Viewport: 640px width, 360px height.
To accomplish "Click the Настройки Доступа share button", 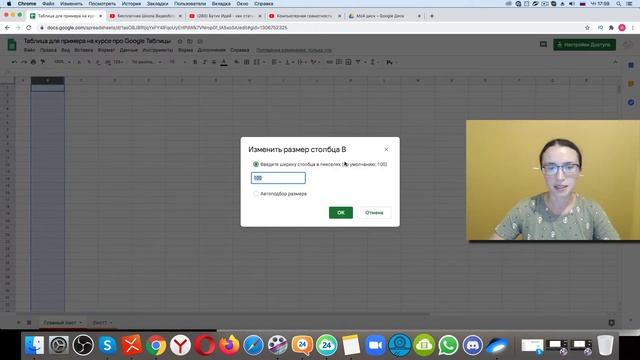I will coord(584,44).
